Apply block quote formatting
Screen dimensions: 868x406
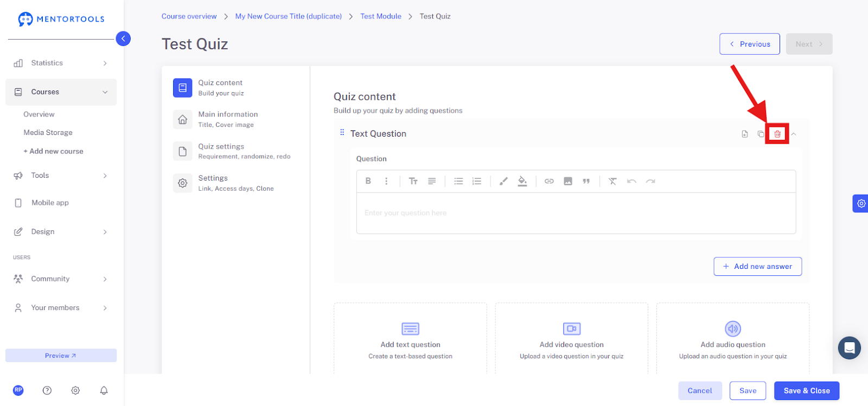tap(586, 181)
